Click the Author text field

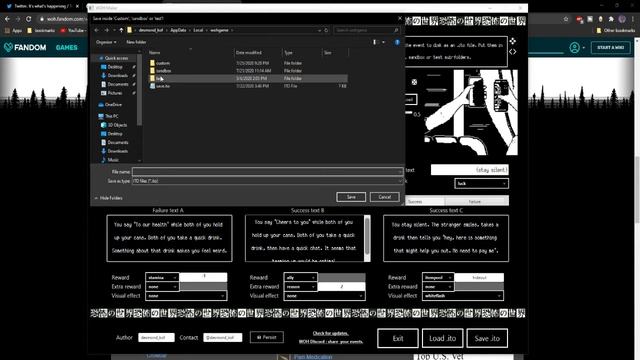[156, 338]
